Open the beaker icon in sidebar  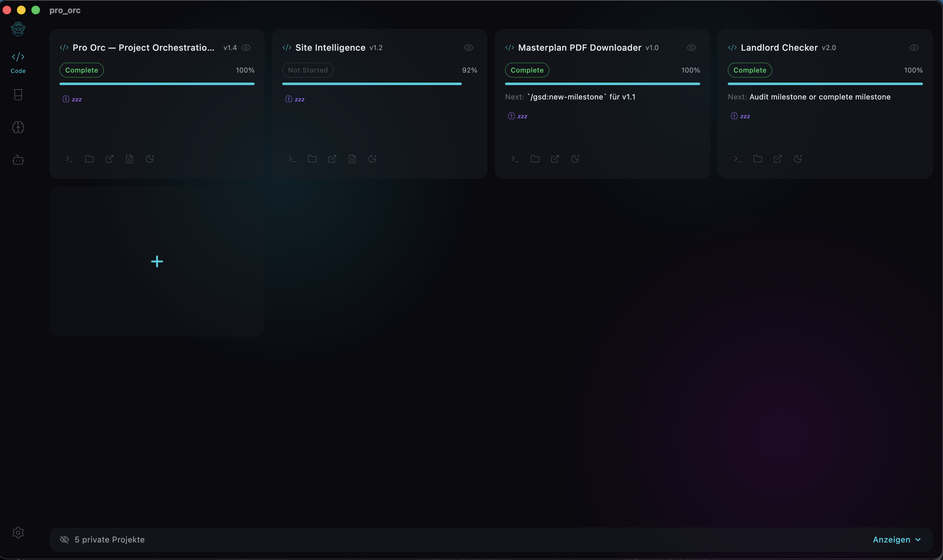[x=18, y=94]
